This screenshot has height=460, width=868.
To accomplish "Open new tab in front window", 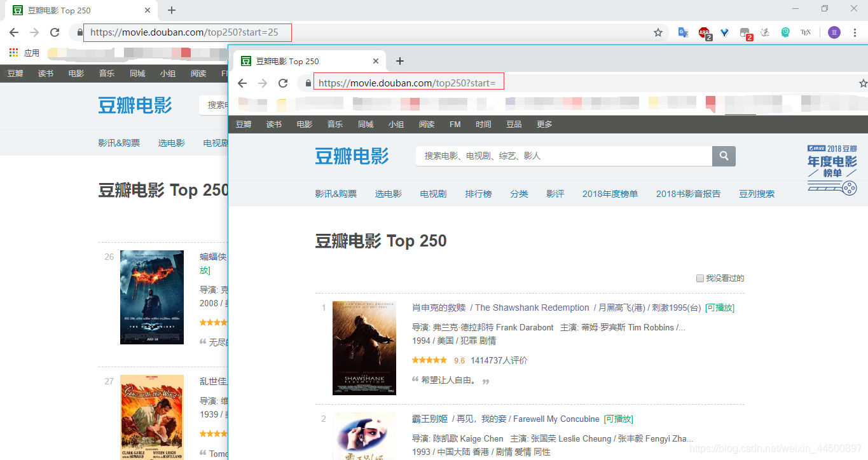I will [400, 61].
